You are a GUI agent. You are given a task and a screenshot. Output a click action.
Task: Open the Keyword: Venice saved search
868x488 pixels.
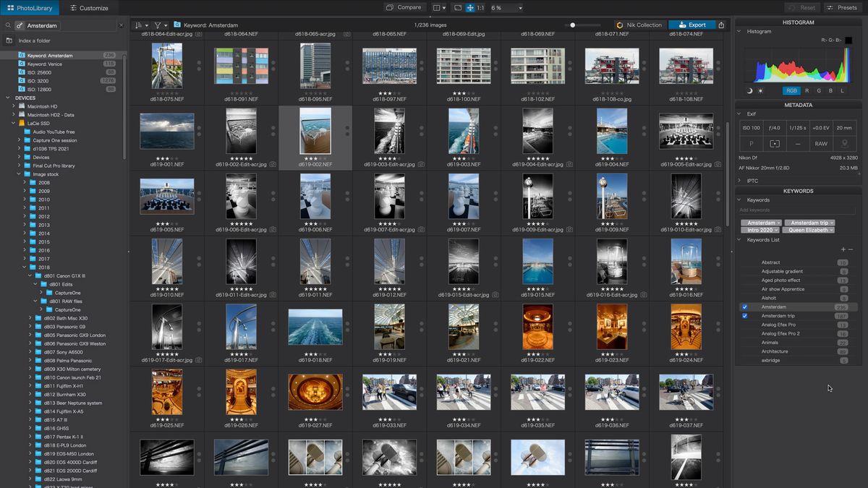click(x=45, y=64)
